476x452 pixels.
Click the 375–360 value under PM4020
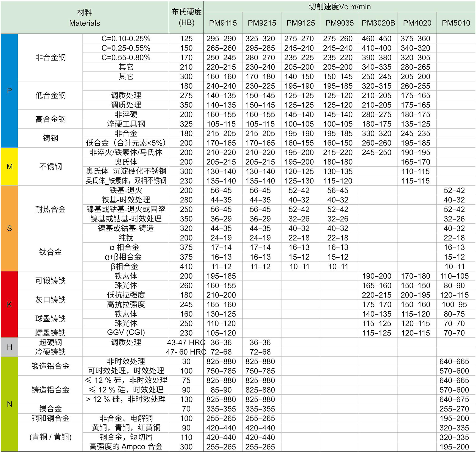coord(415,39)
